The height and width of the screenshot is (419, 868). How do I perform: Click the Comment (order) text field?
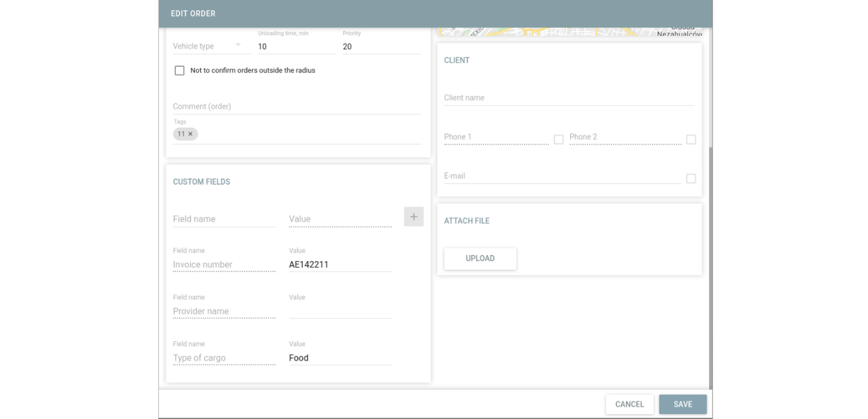pyautogui.click(x=296, y=106)
